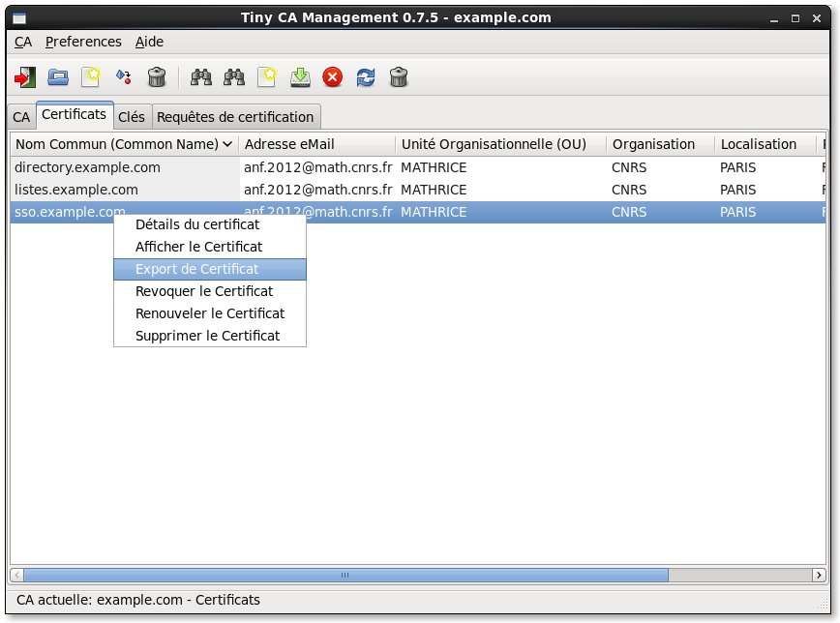840x623 pixels.
Task: Open the Preferences menu
Action: click(83, 42)
